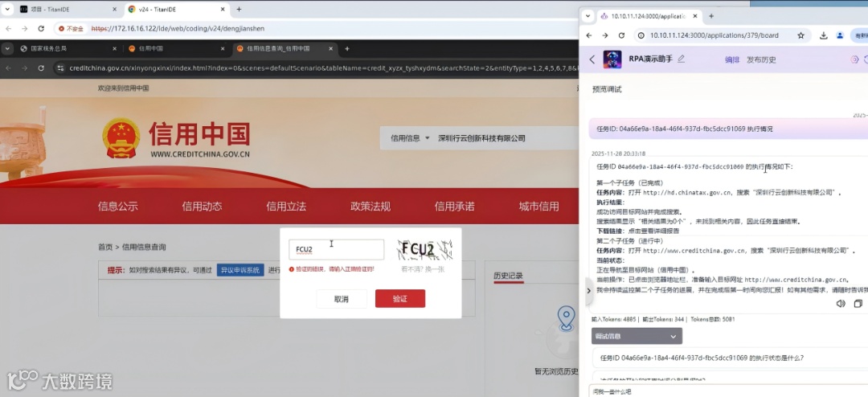868x397 pixels.
Task: Click the pink hexagon settings icon in the RPA header
Action: [x=854, y=59]
